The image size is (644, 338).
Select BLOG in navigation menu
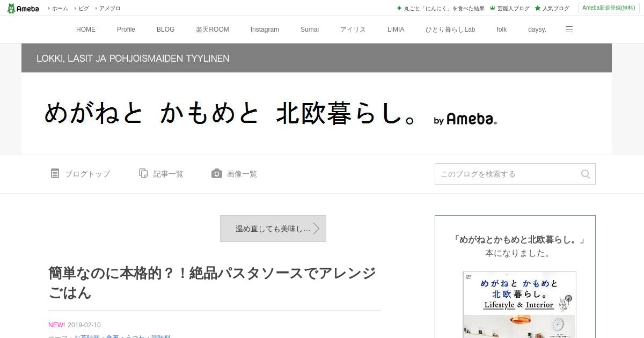pos(165,30)
